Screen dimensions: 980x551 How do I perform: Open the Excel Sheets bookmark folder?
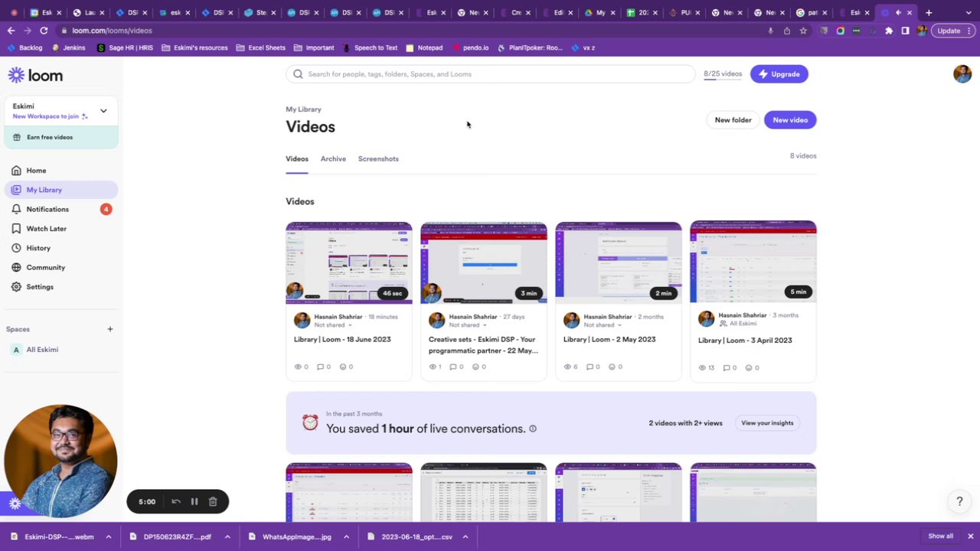pyautogui.click(x=260, y=47)
